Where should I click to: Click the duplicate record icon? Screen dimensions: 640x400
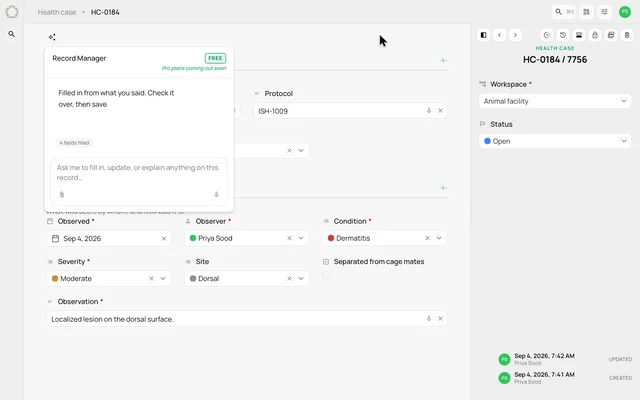[611, 35]
